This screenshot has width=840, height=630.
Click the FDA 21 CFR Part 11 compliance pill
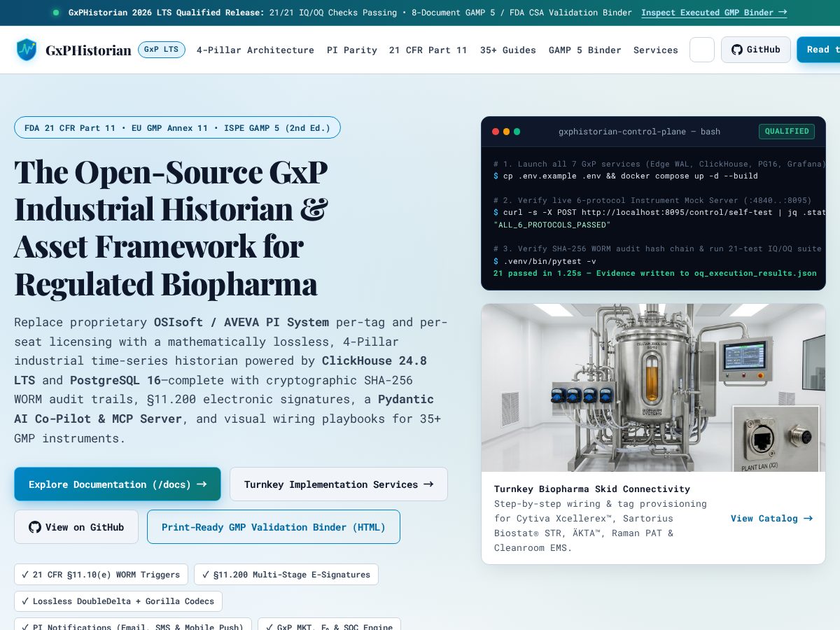[177, 127]
